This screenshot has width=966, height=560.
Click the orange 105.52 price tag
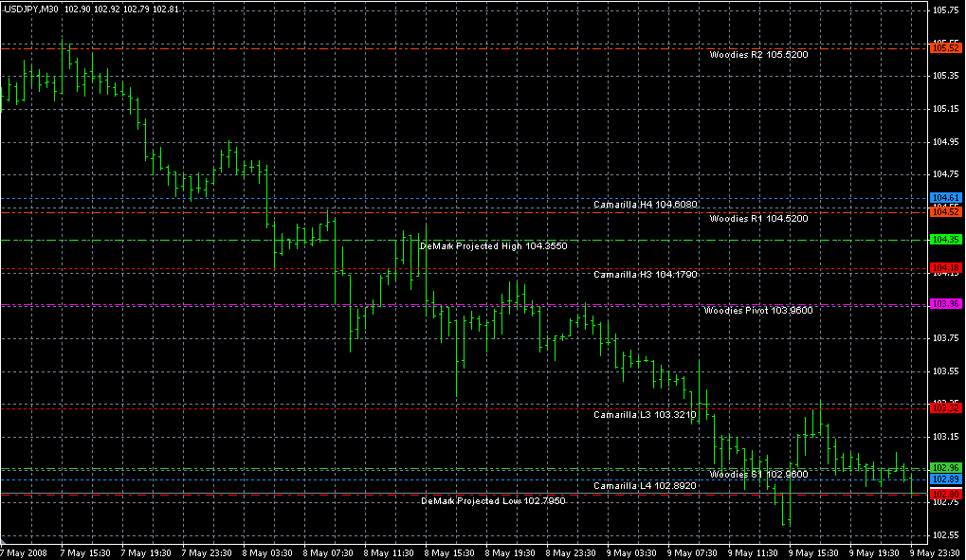coord(946,47)
